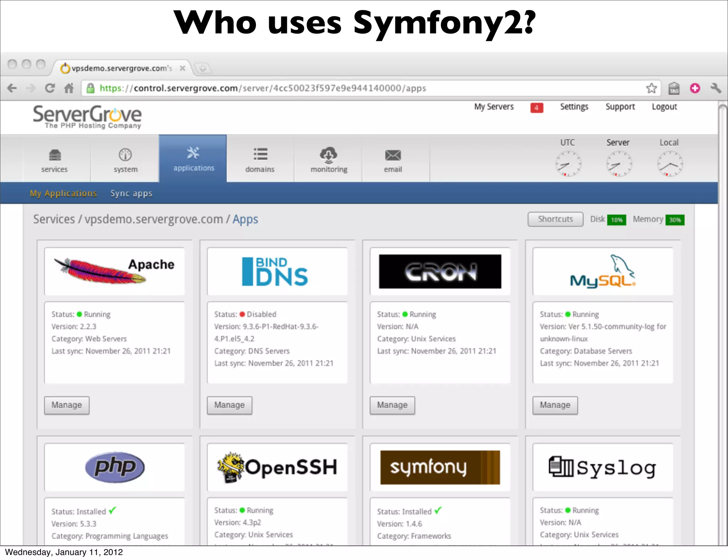Click the green SSL padlock icon

(x=91, y=88)
